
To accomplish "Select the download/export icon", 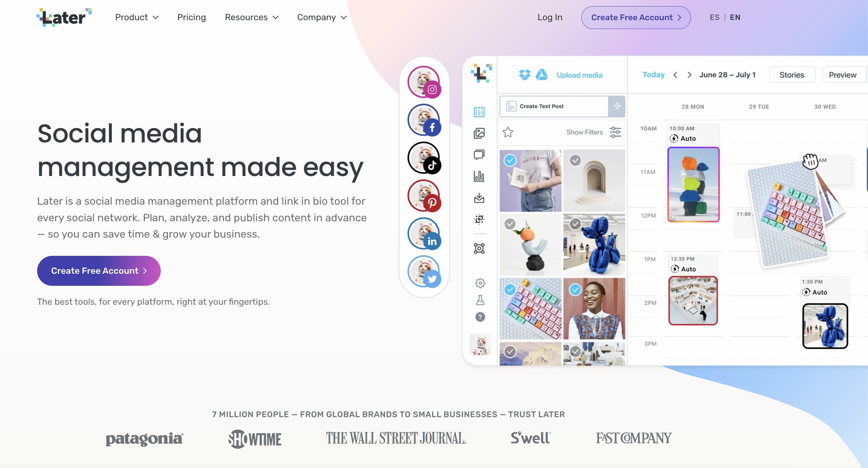I will (x=480, y=197).
